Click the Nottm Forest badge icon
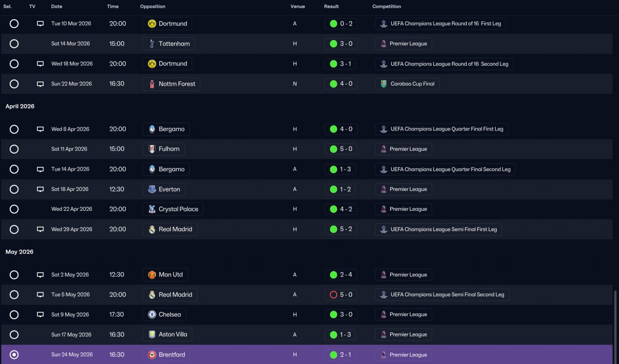 152,84
